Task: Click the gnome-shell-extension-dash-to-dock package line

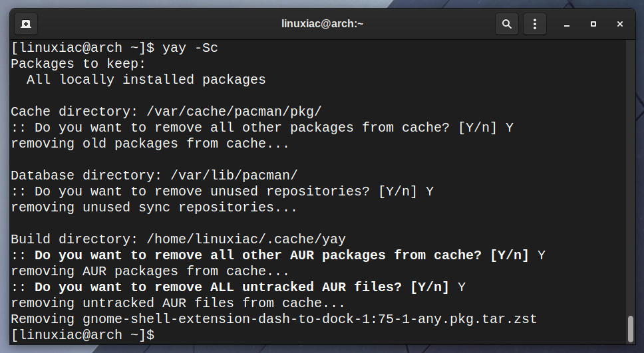Action: click(273, 319)
